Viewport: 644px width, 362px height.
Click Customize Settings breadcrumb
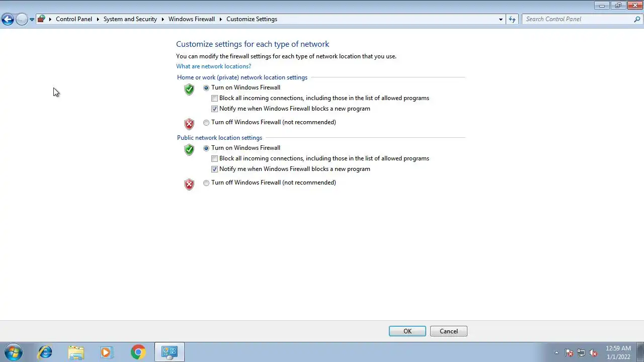pyautogui.click(x=252, y=19)
